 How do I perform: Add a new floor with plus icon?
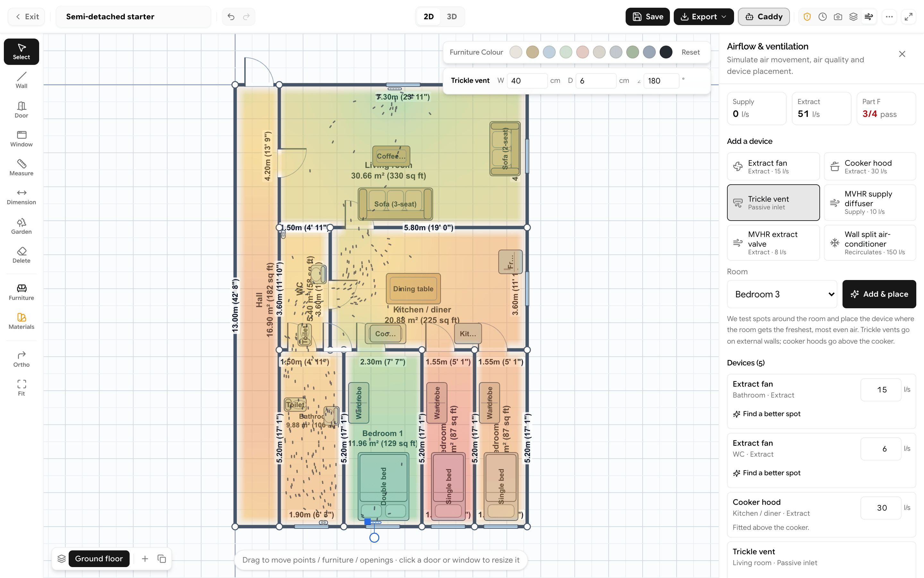(x=145, y=558)
